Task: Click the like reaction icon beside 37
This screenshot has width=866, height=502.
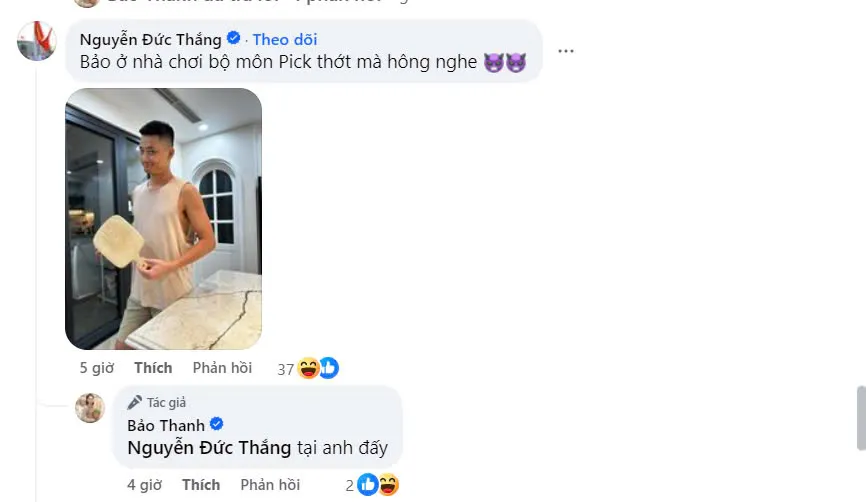Action: [x=328, y=369]
